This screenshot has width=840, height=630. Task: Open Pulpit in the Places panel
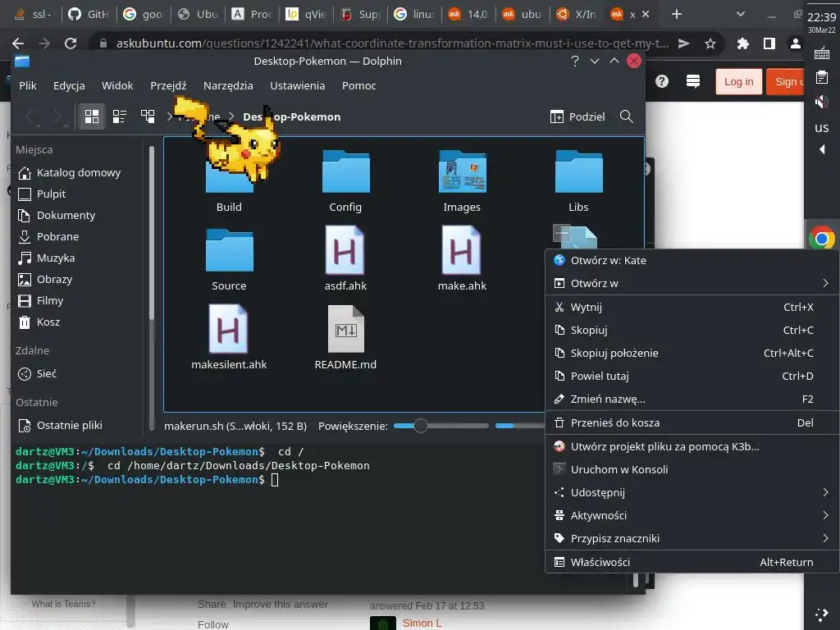coord(78,194)
